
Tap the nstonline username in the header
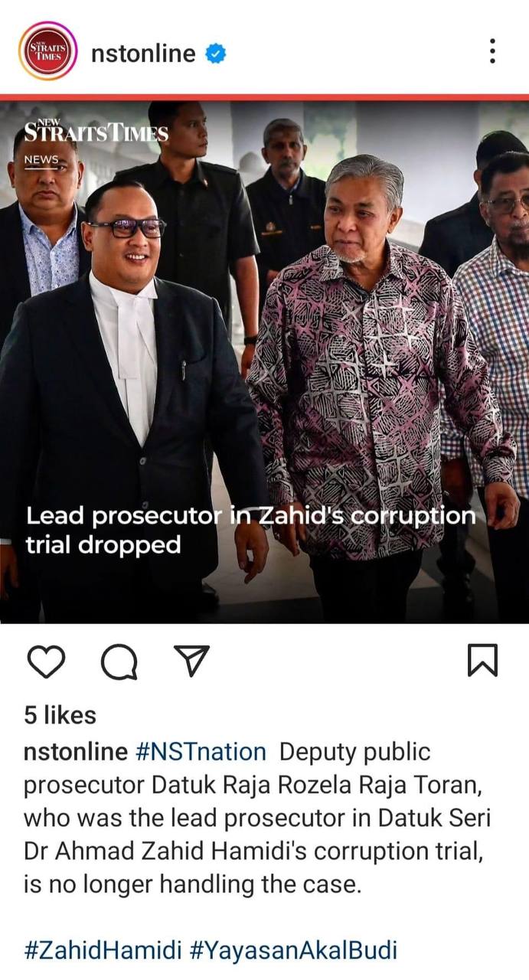click(x=143, y=53)
